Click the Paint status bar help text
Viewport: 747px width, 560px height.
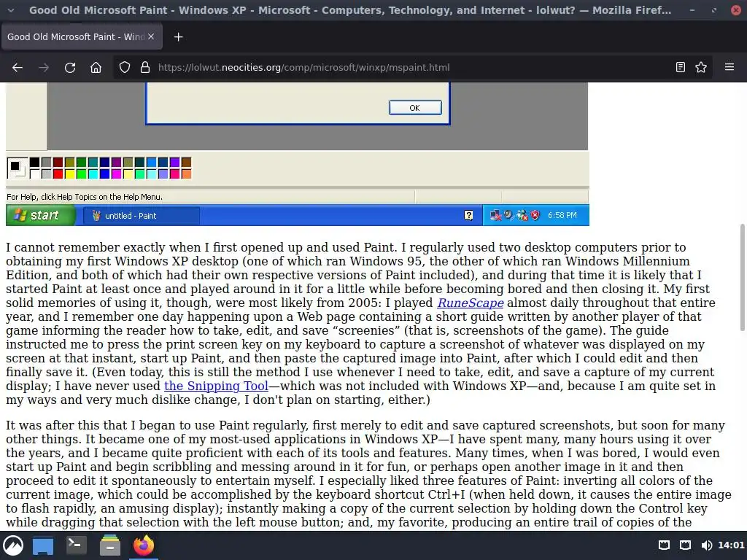[x=85, y=197]
